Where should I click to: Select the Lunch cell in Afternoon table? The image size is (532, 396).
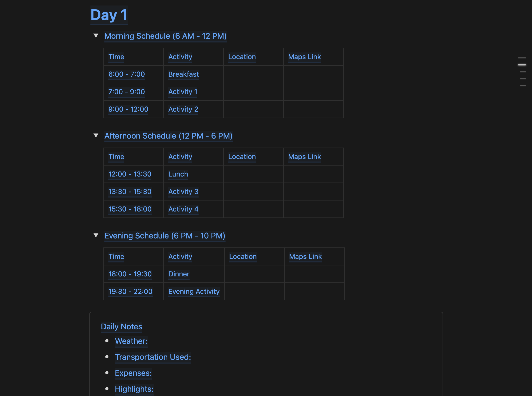pyautogui.click(x=178, y=174)
